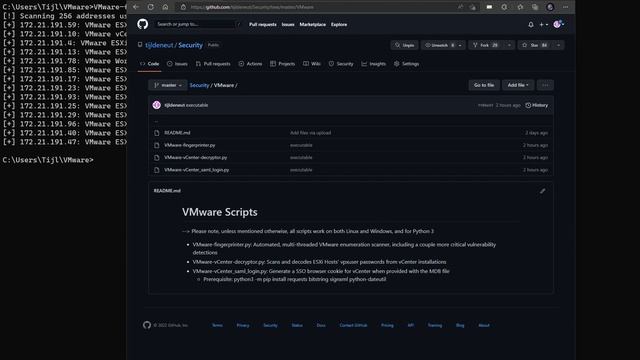Open the Issues repository tab

coord(177,64)
